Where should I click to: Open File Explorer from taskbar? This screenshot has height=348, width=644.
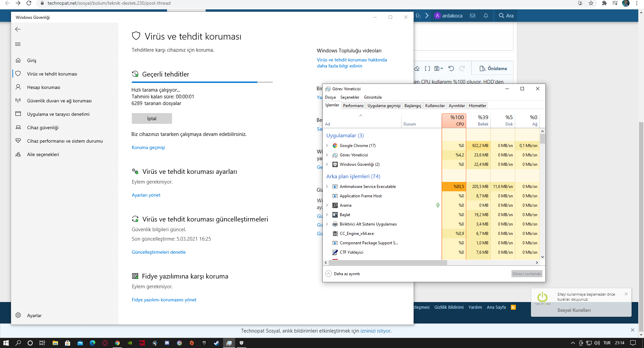(x=55, y=343)
